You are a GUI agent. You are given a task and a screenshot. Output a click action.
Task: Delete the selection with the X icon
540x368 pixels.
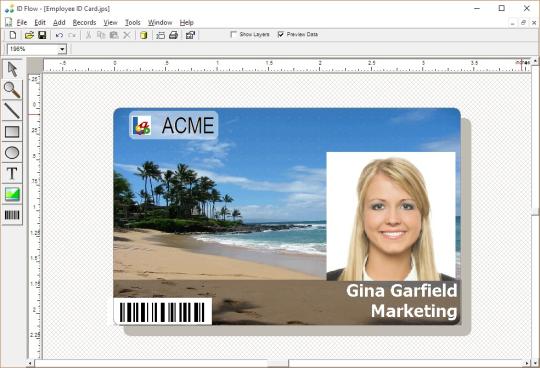(127, 35)
